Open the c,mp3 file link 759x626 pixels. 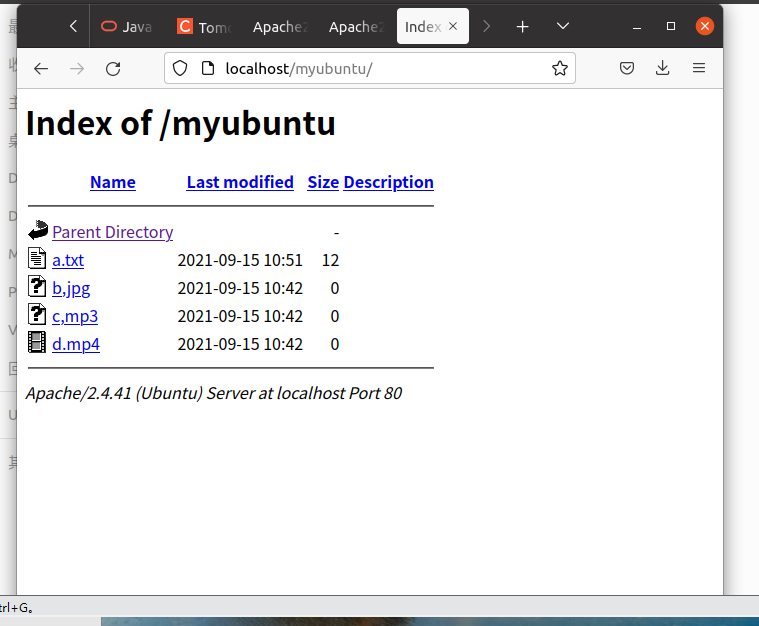point(75,317)
